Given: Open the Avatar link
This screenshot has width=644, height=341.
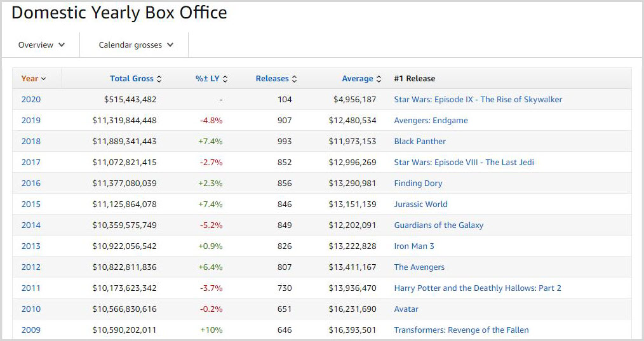Looking at the screenshot, I should [x=406, y=309].
